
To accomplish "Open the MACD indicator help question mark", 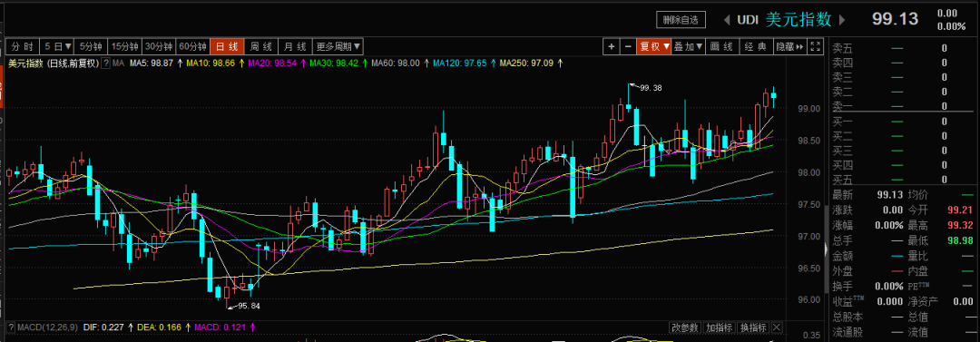I will [x=11, y=327].
